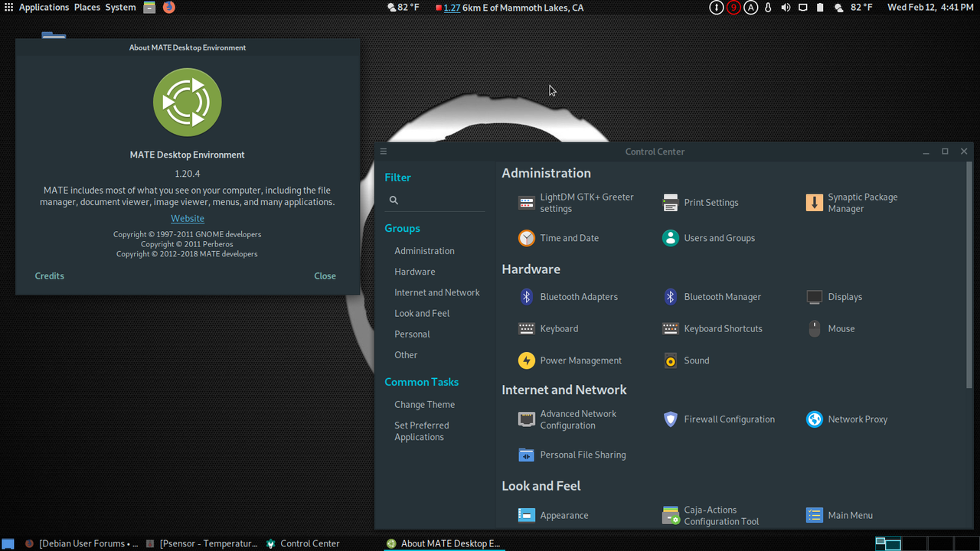
Task: Open Control Center window menu icon
Action: coord(384,152)
